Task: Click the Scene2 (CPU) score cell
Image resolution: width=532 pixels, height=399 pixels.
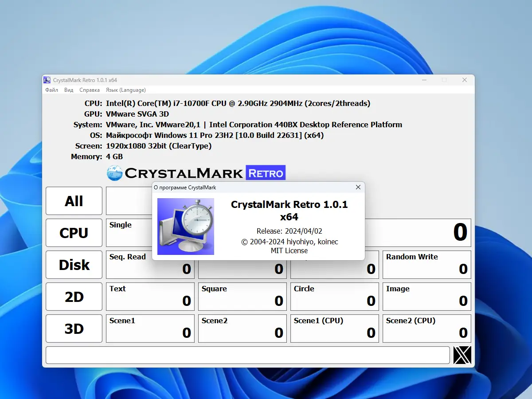Action: (427, 329)
